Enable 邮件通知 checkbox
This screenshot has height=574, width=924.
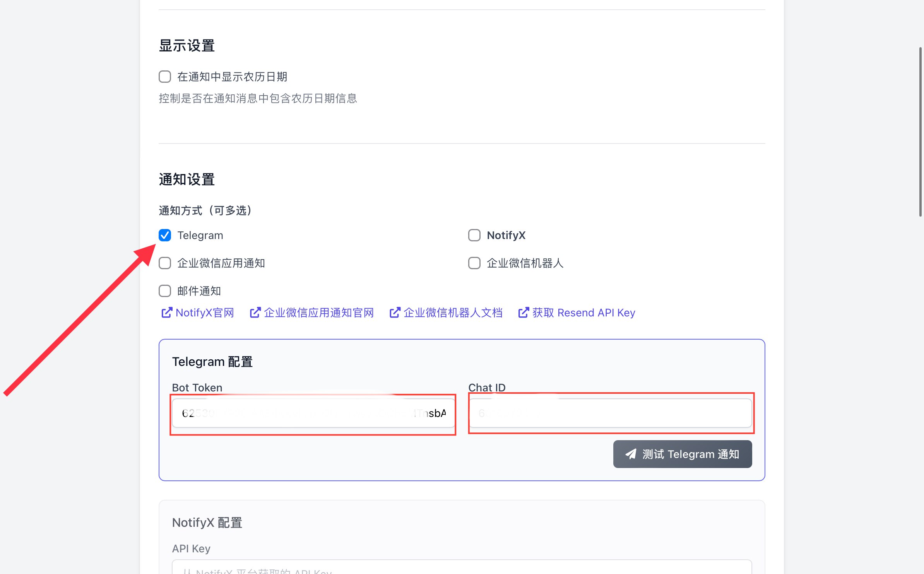[165, 291]
